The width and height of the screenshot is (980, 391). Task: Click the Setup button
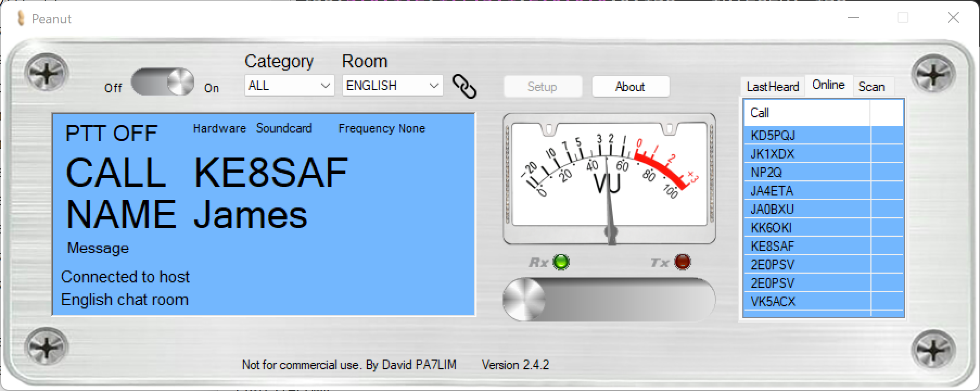(x=542, y=87)
